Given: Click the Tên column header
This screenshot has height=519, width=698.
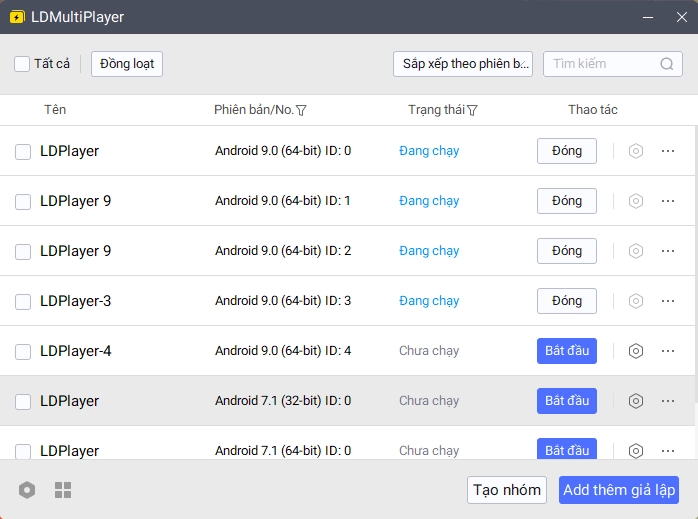Looking at the screenshot, I should coord(55,110).
